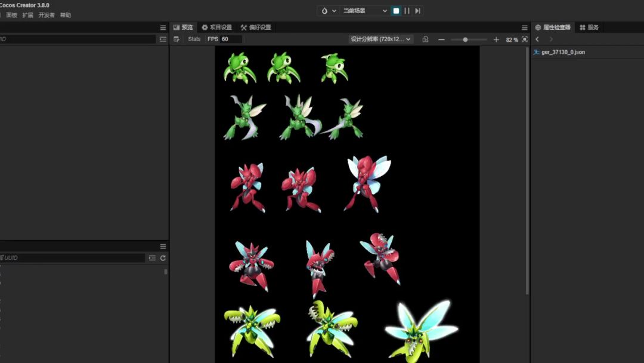Click the top-left green mantis sprite
Screen dimensions: 644x363
(240, 68)
